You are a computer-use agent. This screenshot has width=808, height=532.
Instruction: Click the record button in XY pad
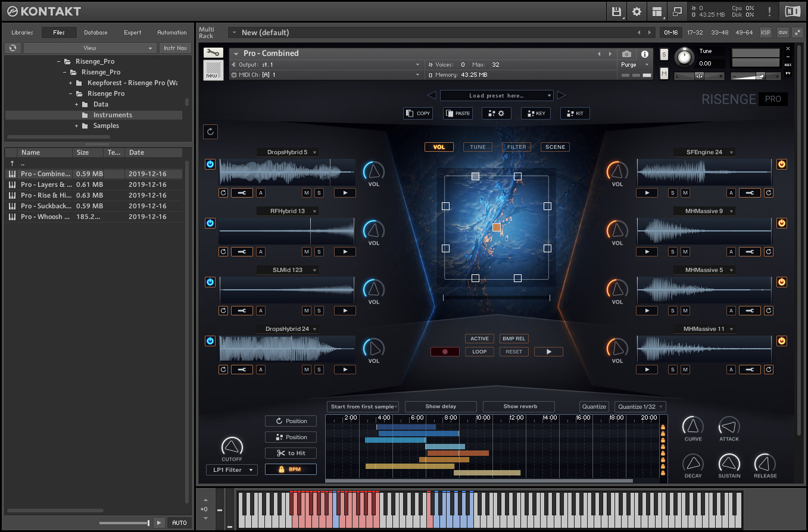coord(445,352)
